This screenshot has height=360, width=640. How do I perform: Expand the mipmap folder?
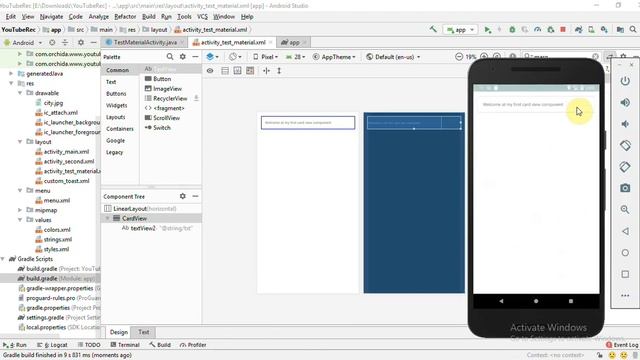tap(20, 210)
